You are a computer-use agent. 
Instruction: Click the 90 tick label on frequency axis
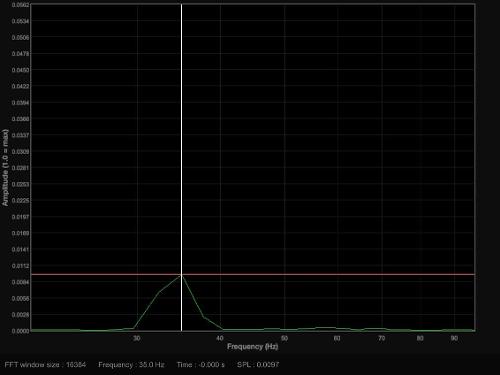454,338
